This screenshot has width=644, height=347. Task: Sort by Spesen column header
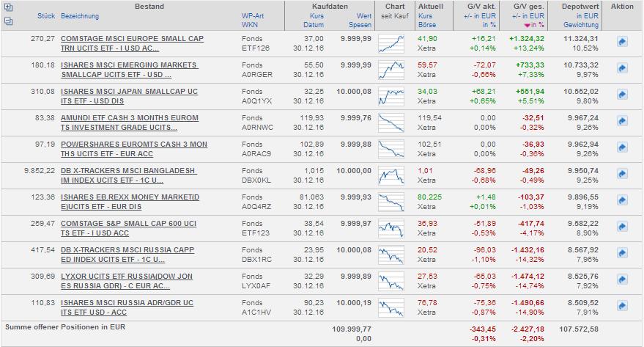pos(360,25)
